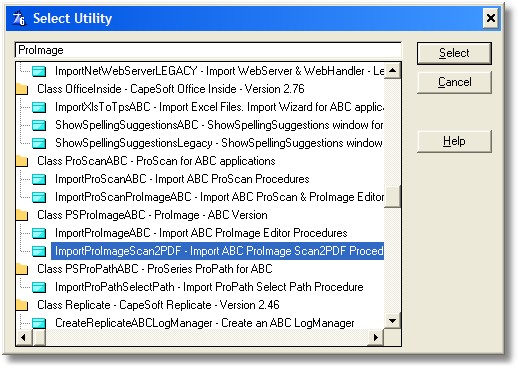The image size is (519, 369).
Task: Click the icon beside ShowSpellingSuggestionsABC
Action: pyautogui.click(x=39, y=125)
